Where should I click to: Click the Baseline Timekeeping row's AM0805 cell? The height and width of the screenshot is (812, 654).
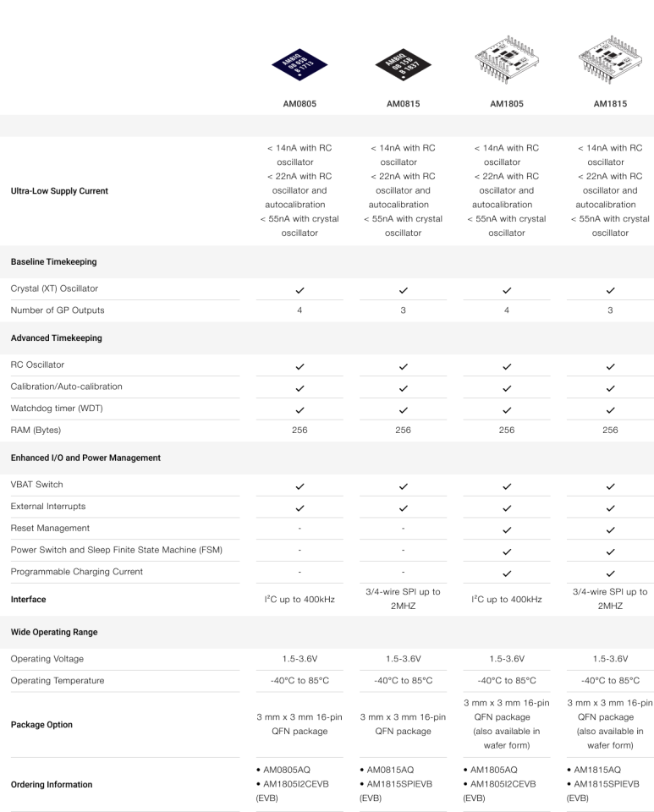[300, 289]
